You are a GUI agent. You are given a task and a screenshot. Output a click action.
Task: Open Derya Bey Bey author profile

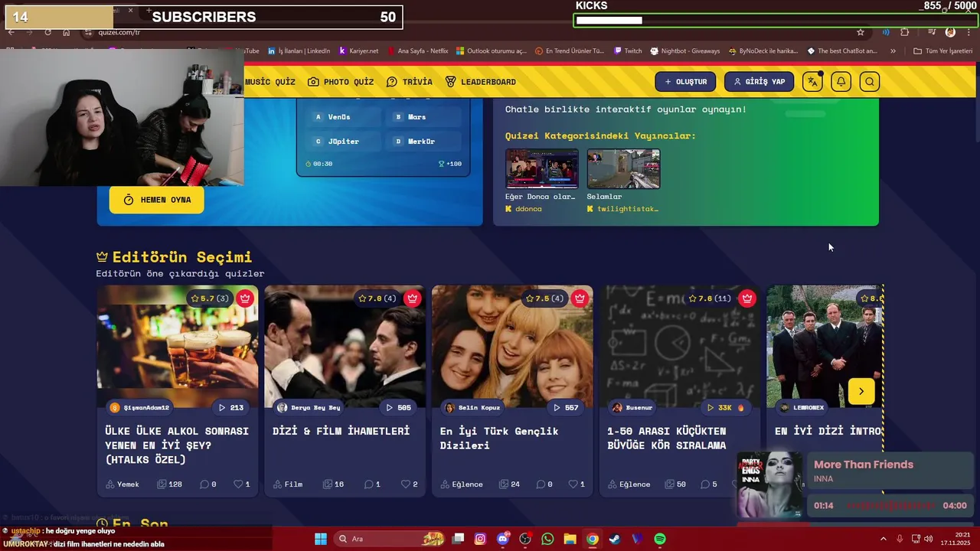309,408
